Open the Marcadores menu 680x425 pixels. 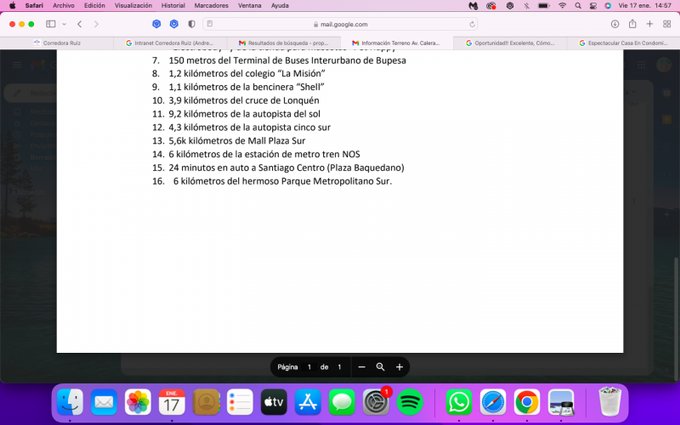click(211, 5)
